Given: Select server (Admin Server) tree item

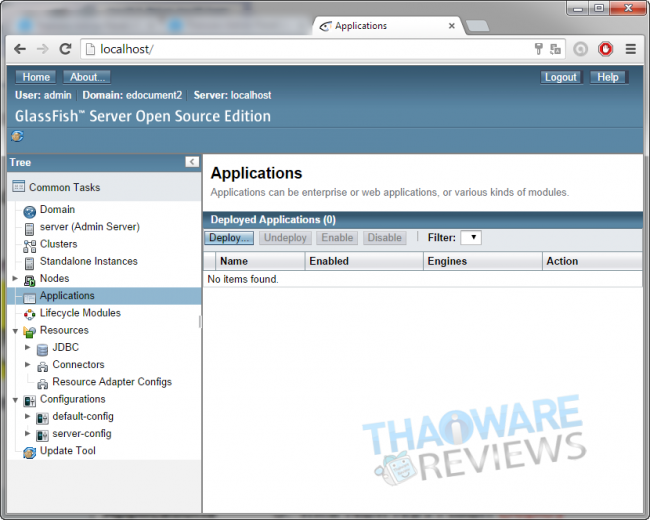Looking at the screenshot, I should tap(90, 227).
